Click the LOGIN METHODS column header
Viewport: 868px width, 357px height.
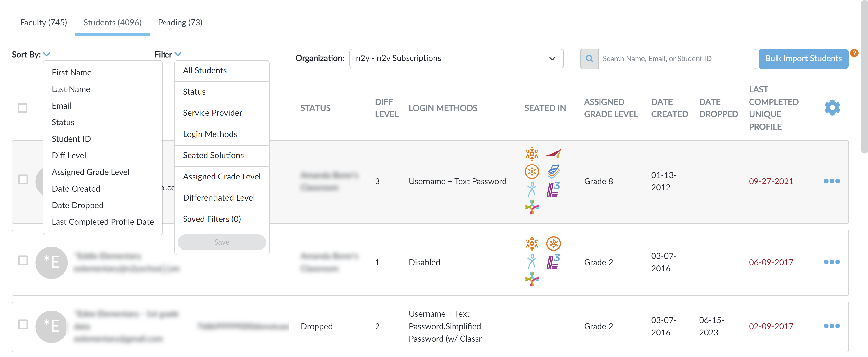click(443, 108)
